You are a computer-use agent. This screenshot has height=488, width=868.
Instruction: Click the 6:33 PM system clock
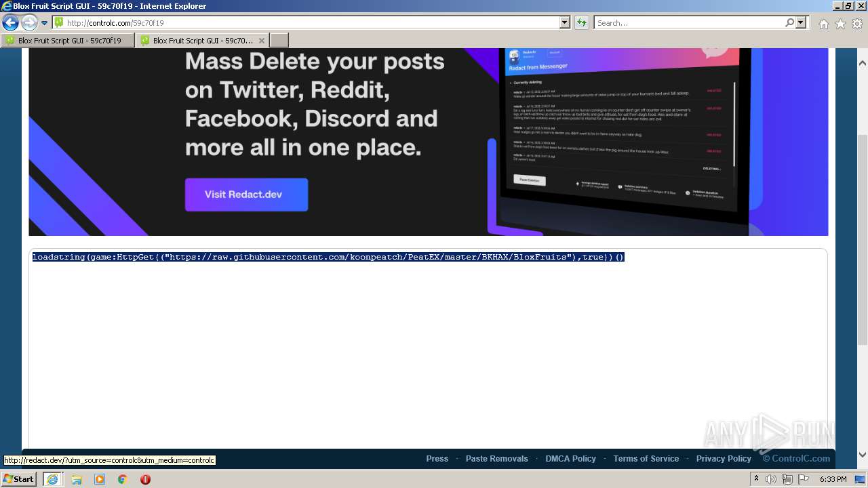coord(833,479)
